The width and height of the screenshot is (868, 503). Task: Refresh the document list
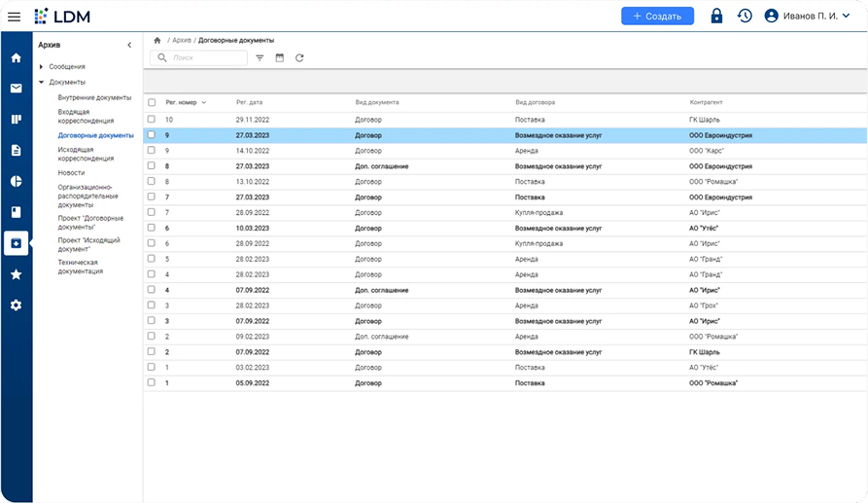click(299, 58)
